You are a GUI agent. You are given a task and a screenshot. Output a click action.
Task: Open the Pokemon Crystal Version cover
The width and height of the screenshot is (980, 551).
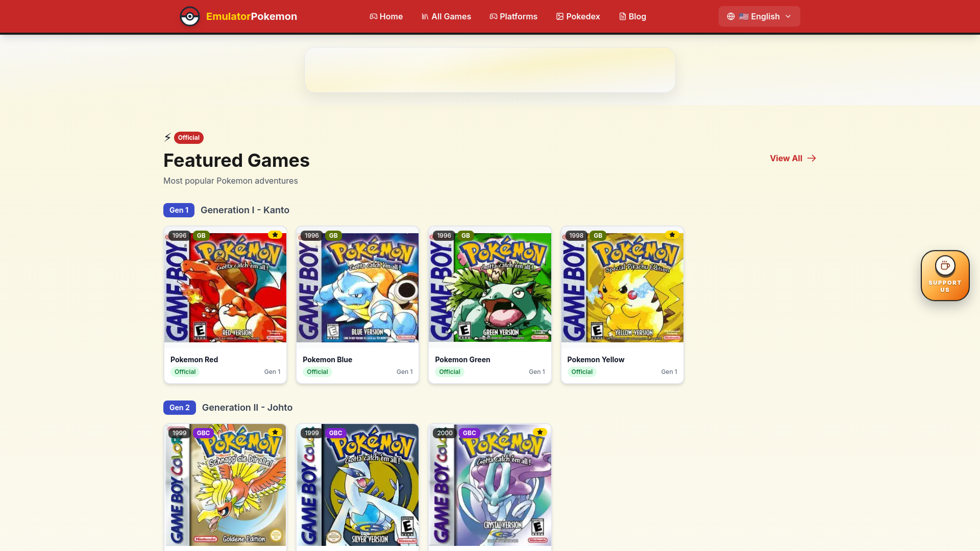490,485
